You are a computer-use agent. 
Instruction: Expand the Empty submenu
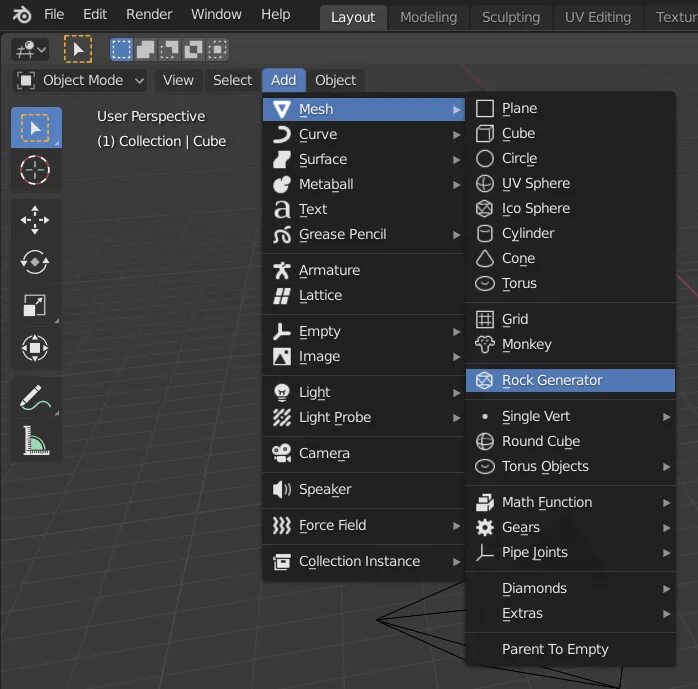pos(364,332)
